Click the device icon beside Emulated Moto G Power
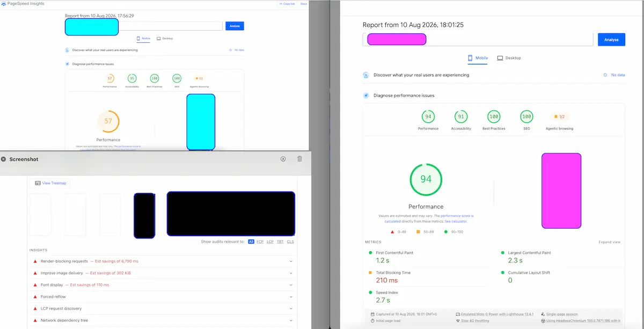Viewport: 644px width, 329px height. pyautogui.click(x=457, y=314)
